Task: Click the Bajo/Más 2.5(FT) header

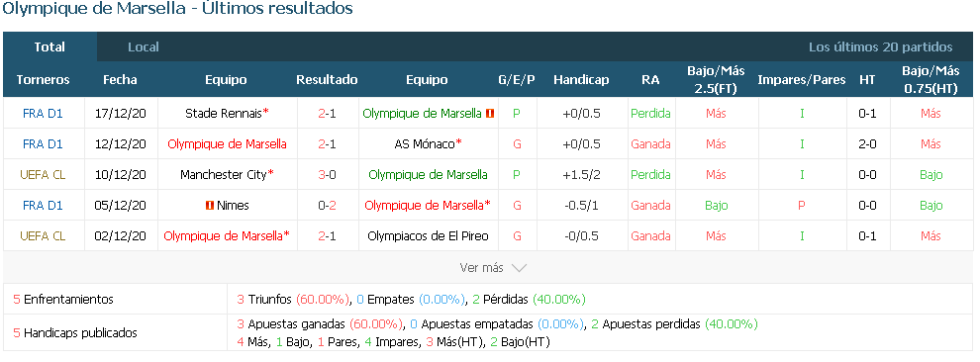Action: pos(715,80)
